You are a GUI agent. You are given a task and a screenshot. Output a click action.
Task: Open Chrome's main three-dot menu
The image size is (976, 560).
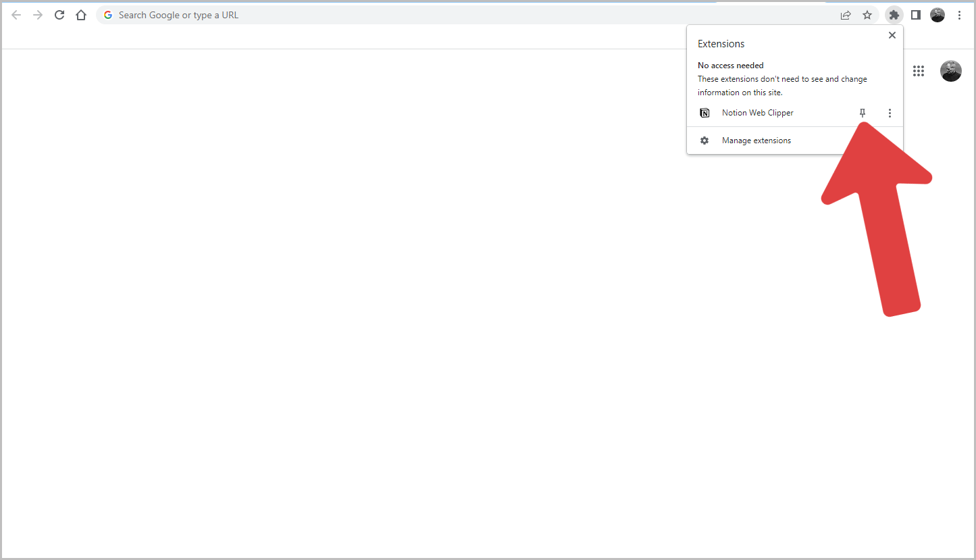click(x=960, y=14)
